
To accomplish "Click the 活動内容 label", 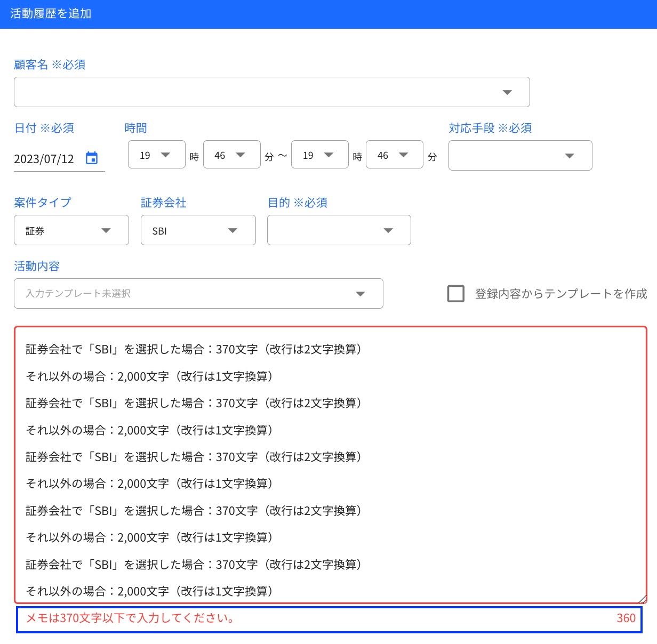I will click(x=37, y=266).
